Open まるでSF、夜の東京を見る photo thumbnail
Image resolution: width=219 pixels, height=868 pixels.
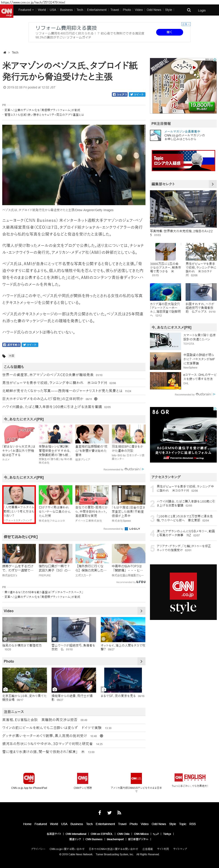pos(123,680)
